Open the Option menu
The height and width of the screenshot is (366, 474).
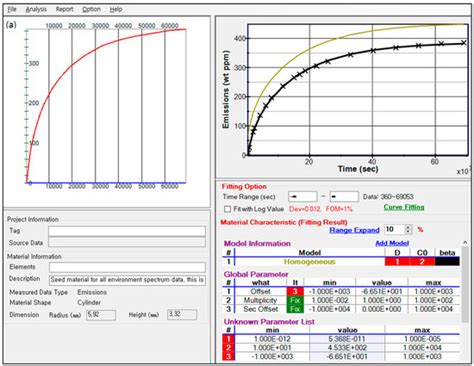tap(92, 9)
